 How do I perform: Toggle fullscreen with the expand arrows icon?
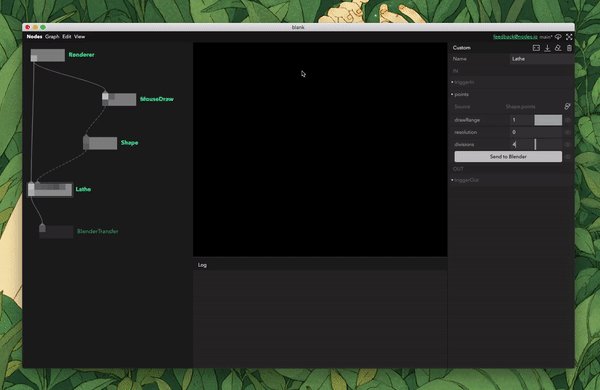[x=569, y=37]
